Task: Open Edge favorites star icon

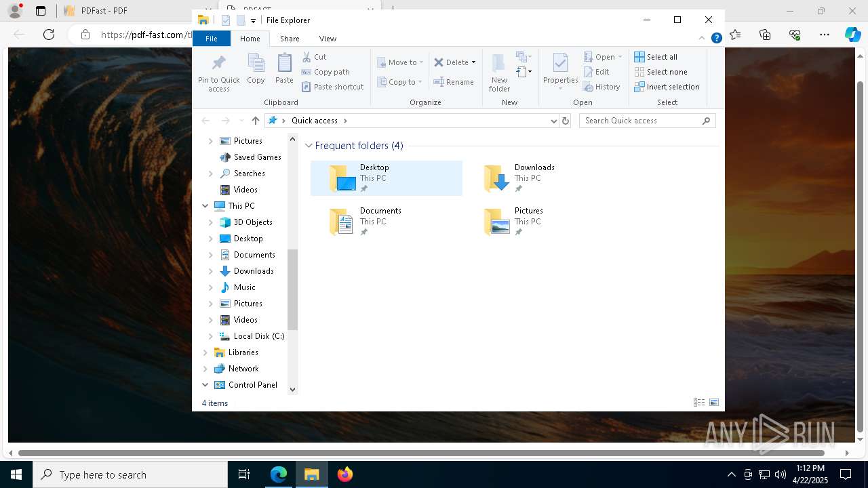Action: 736,35
